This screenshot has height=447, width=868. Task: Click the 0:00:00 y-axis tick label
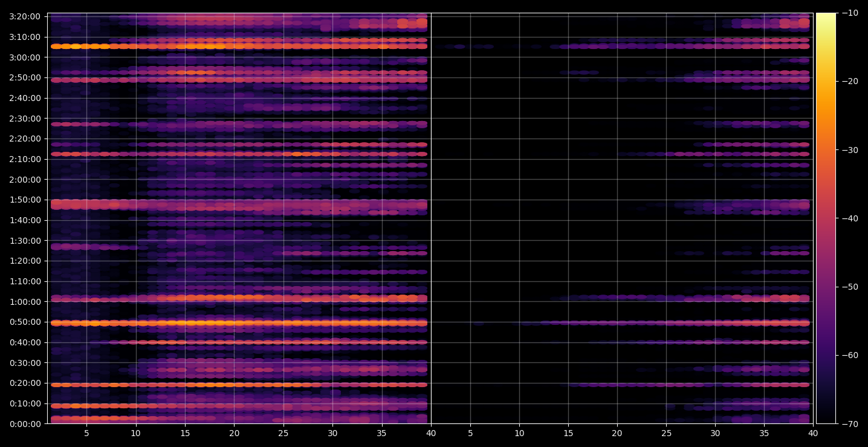click(25, 424)
